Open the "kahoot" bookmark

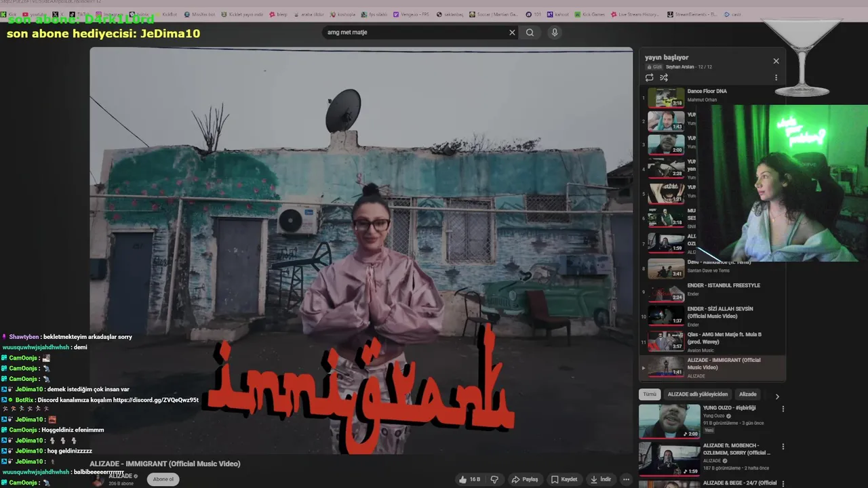click(x=557, y=14)
